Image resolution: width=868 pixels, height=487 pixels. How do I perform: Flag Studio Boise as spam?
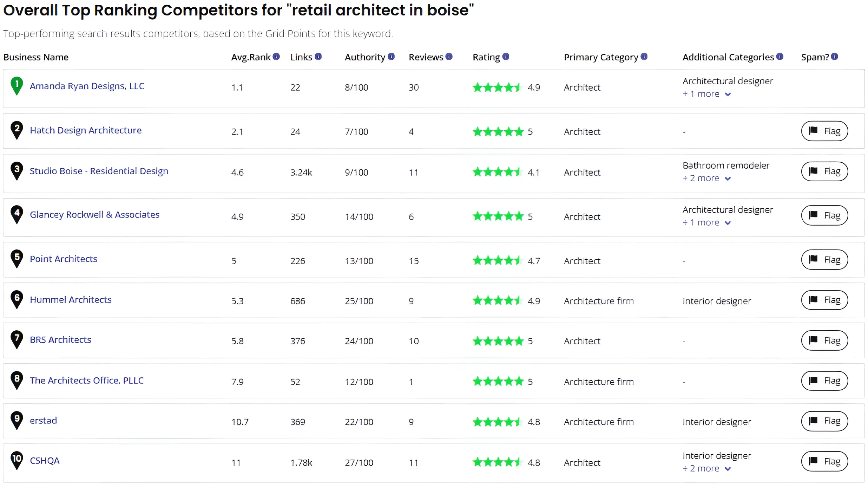tap(824, 171)
